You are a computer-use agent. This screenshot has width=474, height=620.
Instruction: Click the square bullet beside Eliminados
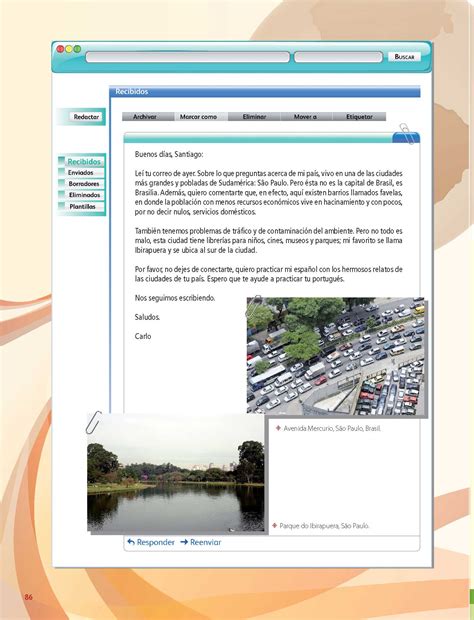click(x=61, y=194)
